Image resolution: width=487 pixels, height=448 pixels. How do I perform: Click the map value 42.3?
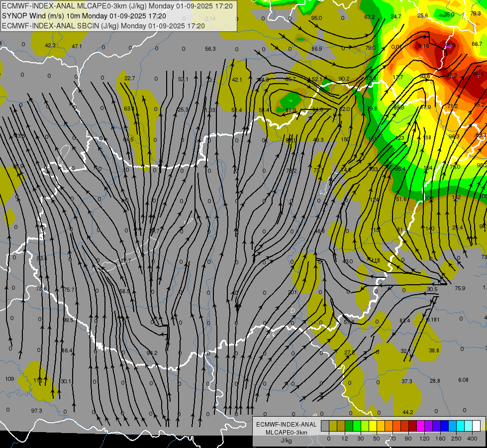tap(50, 45)
